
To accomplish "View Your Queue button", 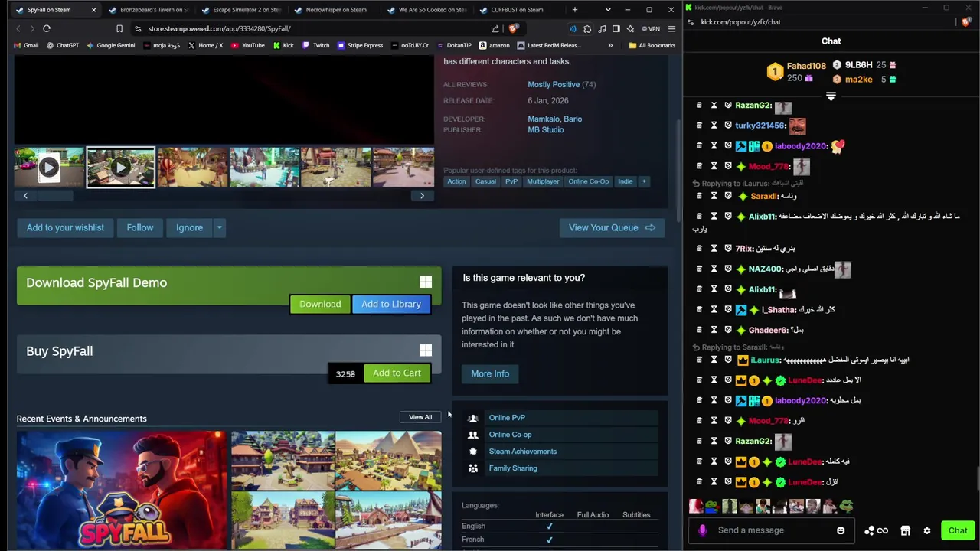I will pyautogui.click(x=612, y=227).
